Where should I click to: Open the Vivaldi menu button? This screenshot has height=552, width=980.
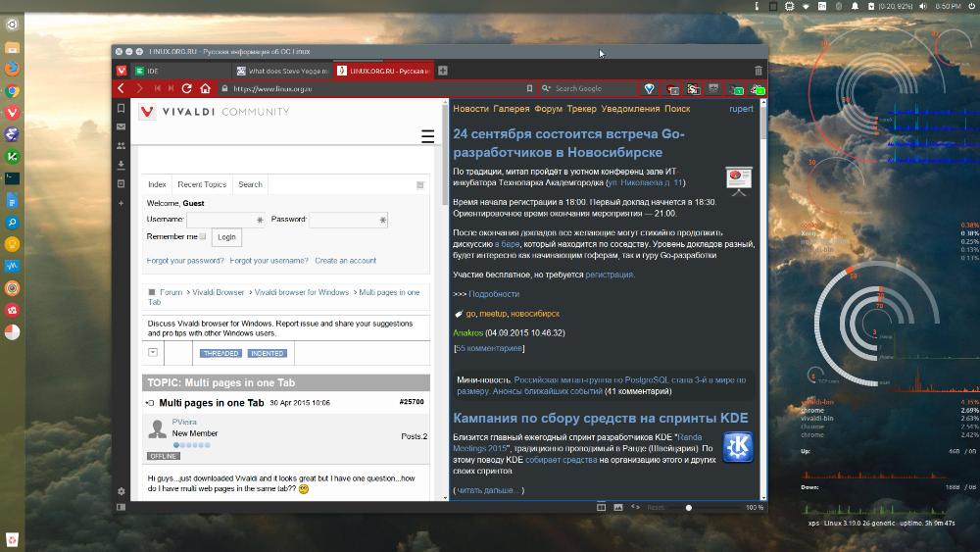point(122,71)
